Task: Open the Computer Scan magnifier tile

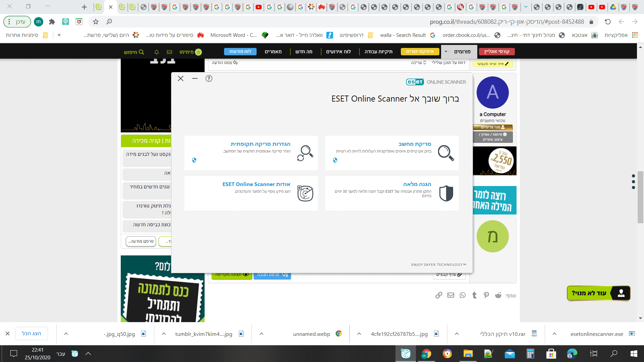Action: [446, 153]
